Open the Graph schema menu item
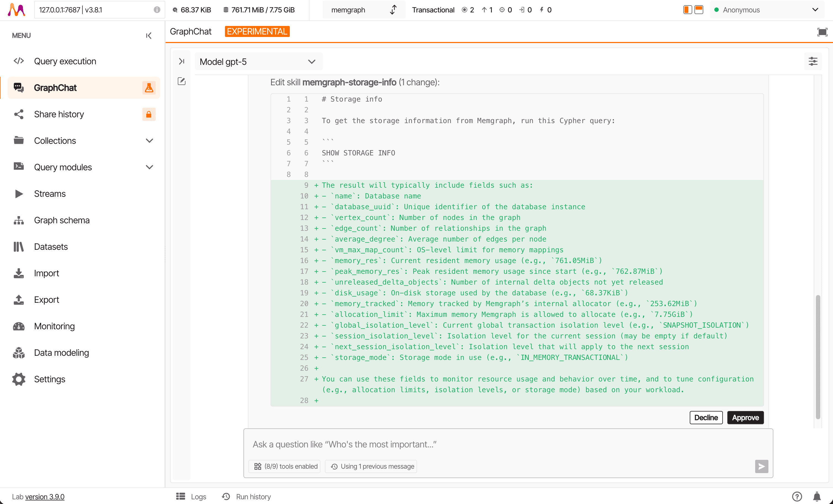Image resolution: width=833 pixels, height=504 pixels. (62, 220)
